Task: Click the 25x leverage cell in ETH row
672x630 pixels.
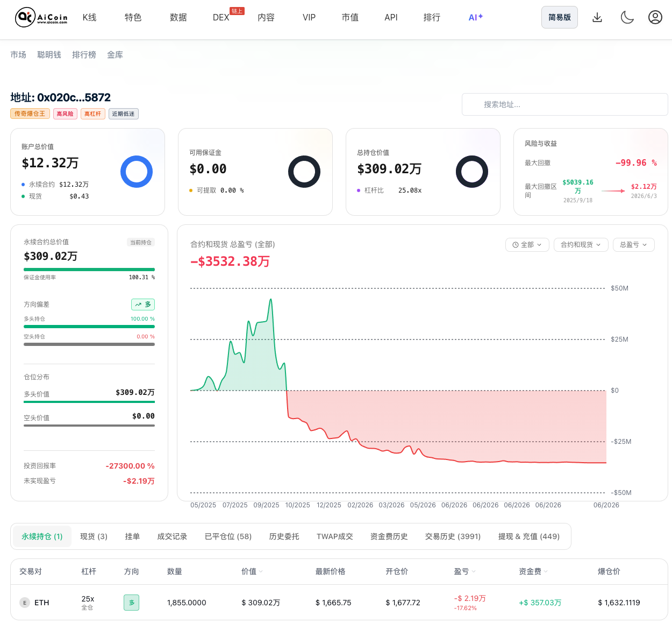Action: (88, 603)
